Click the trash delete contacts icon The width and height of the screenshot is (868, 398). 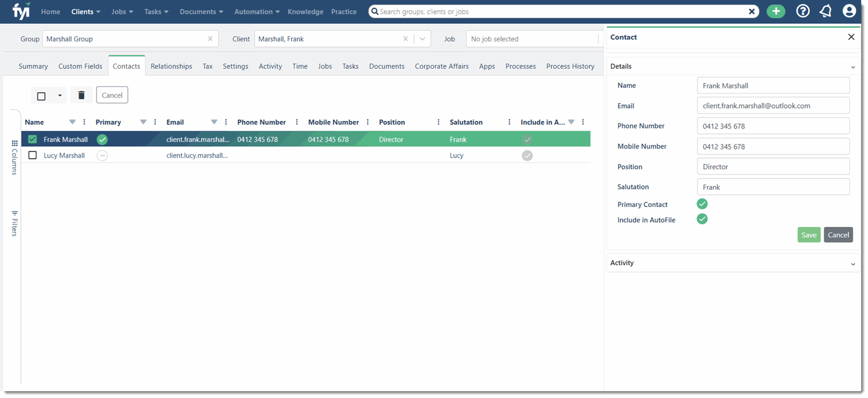(81, 95)
